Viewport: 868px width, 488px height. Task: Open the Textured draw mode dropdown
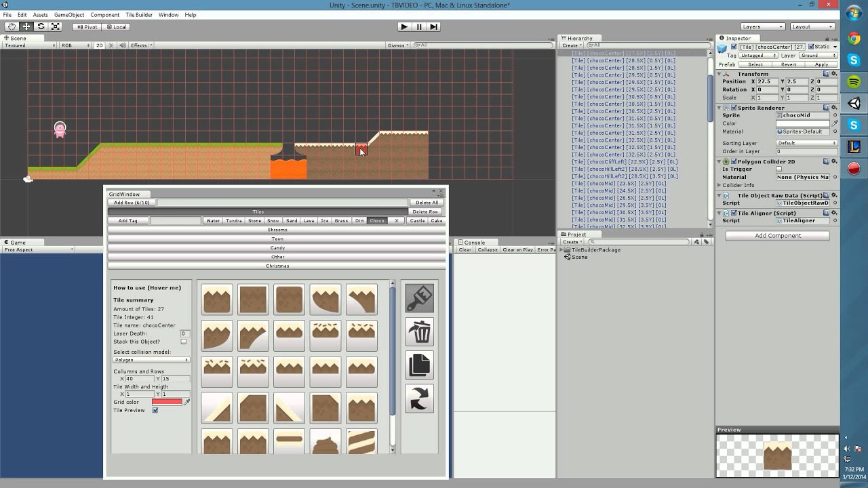pyautogui.click(x=28, y=45)
